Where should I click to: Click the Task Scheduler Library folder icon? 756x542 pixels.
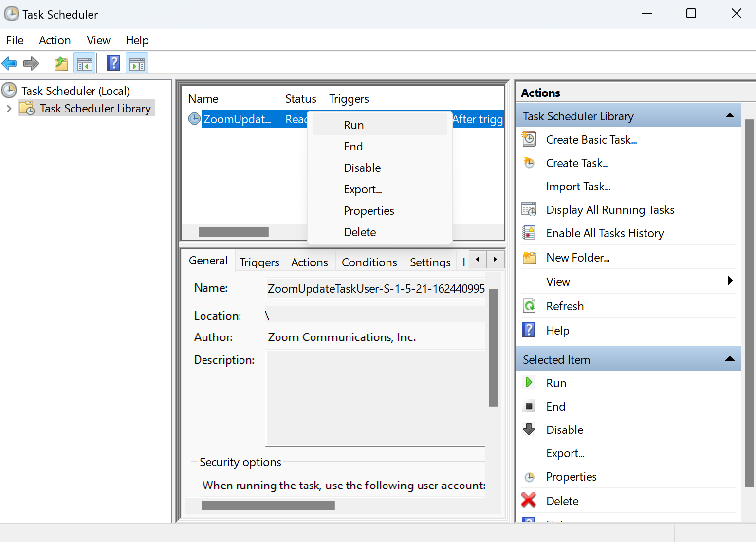pyautogui.click(x=27, y=108)
